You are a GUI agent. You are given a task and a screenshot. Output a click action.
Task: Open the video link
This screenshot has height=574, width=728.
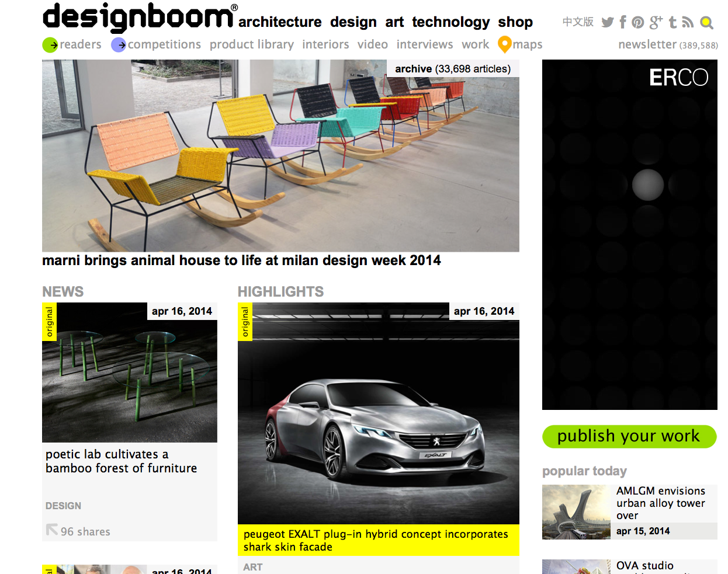(x=373, y=44)
